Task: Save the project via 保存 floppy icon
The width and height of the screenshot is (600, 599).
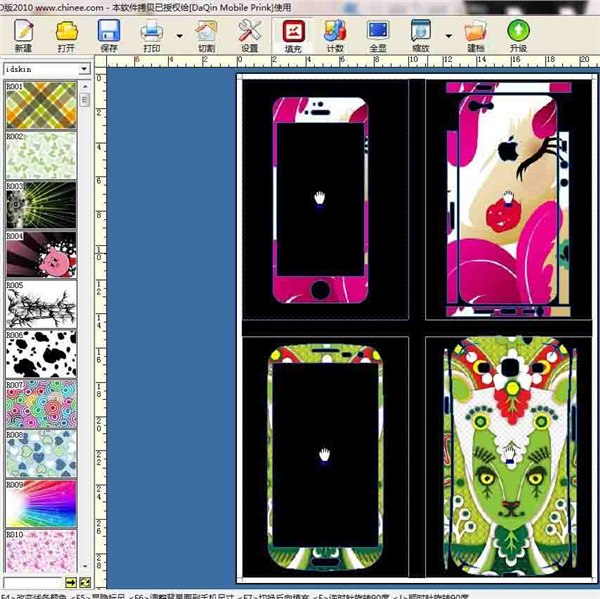Action: click(x=109, y=36)
